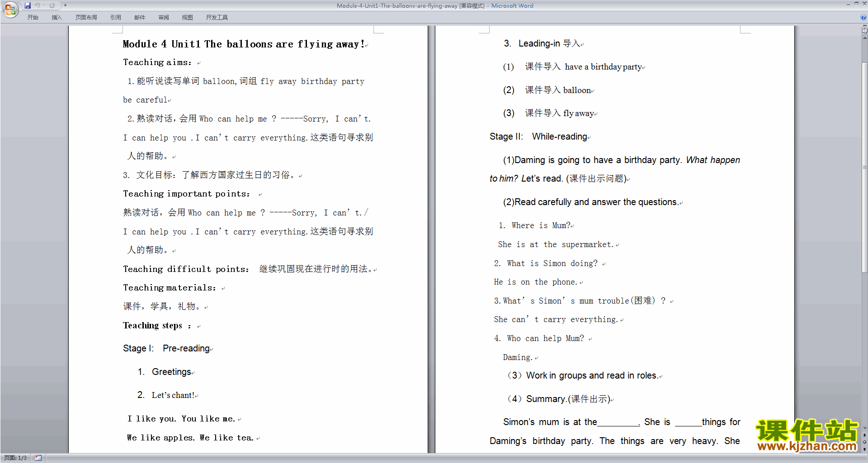The image size is (868, 463).
Task: Jump to the previous page browse arrow
Action: tap(864, 435)
